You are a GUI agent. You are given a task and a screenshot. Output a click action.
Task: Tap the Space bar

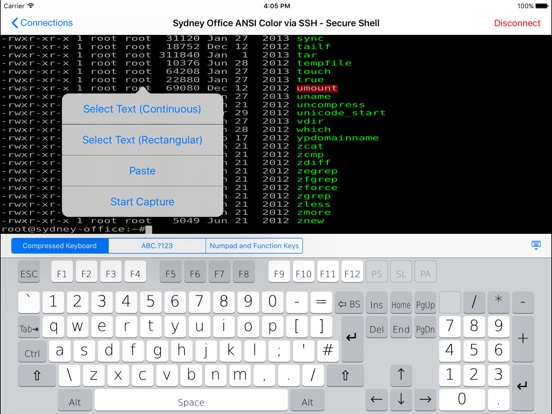[x=191, y=401]
